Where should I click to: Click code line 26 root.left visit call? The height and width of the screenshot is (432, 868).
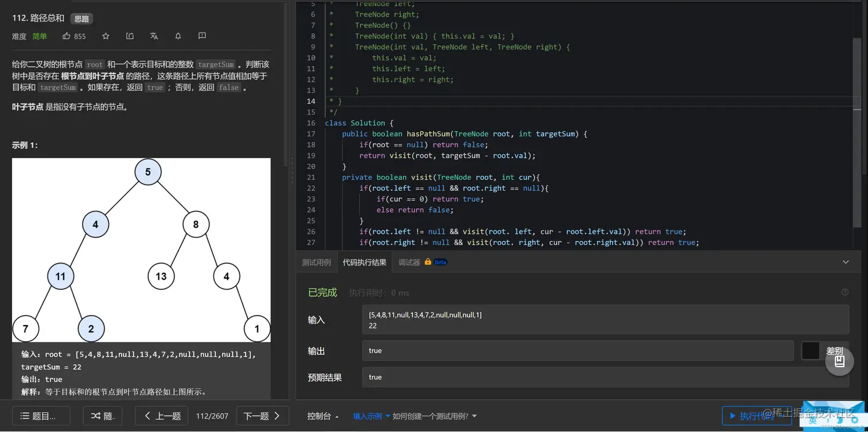click(x=523, y=232)
